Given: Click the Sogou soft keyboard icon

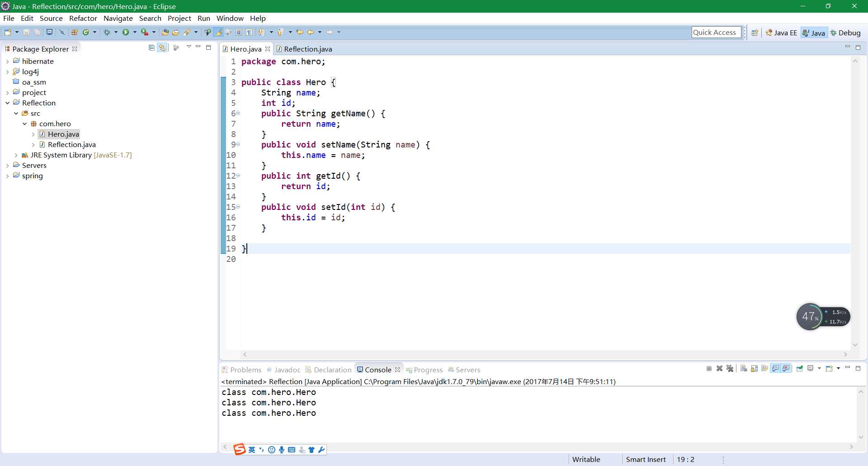Looking at the screenshot, I should (x=292, y=450).
